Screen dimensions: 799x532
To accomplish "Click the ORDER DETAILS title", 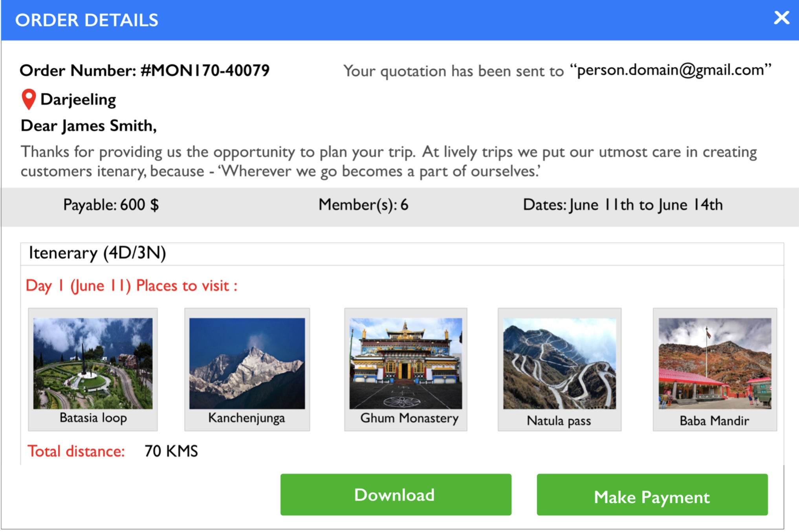I will [x=87, y=20].
